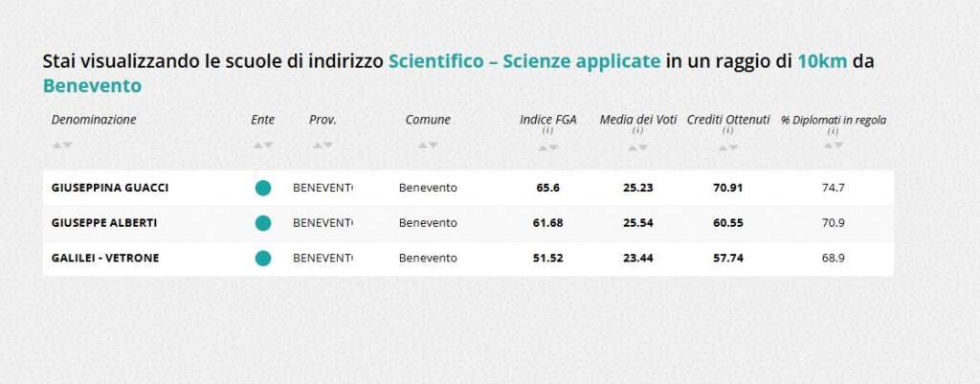Sort the Prov. column with its arrows

323,146
